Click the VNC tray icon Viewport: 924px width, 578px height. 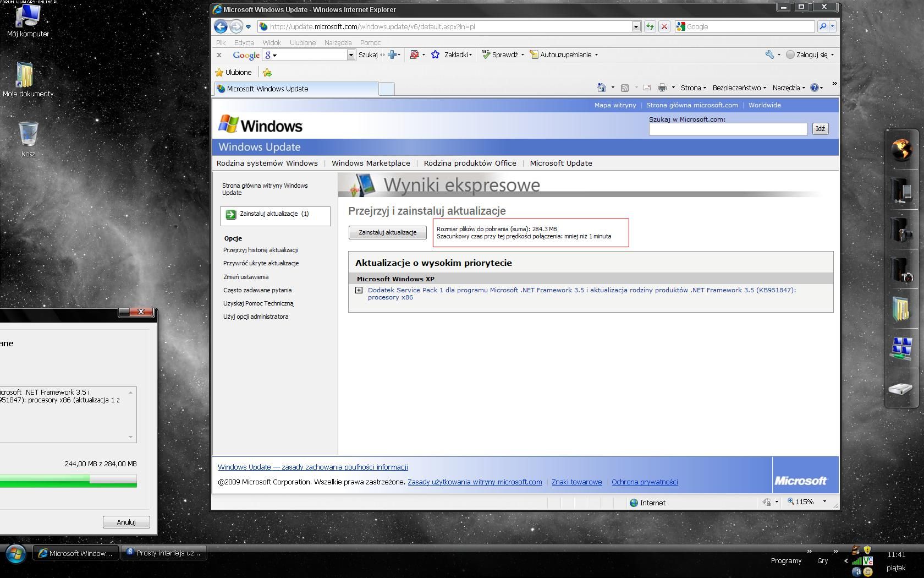(868, 561)
